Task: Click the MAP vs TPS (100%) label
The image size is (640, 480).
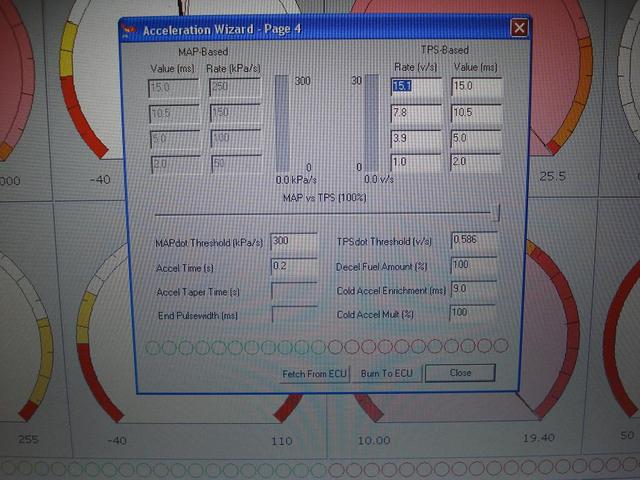Action: pyautogui.click(x=324, y=198)
